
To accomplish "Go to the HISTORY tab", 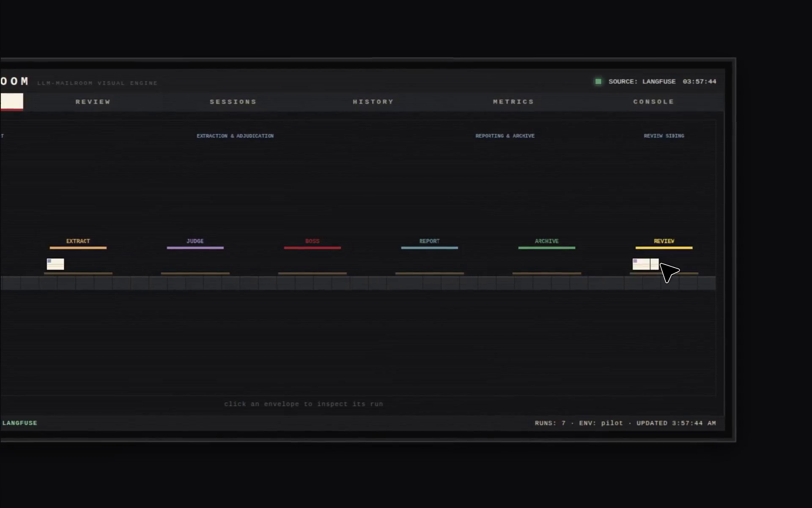I will [x=373, y=102].
